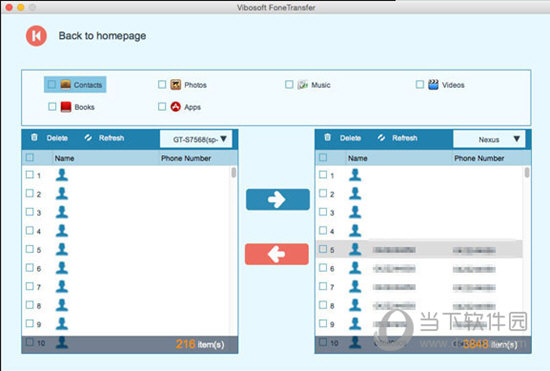Tick the Photos checkbox
The height and width of the screenshot is (371, 550).
click(x=162, y=85)
